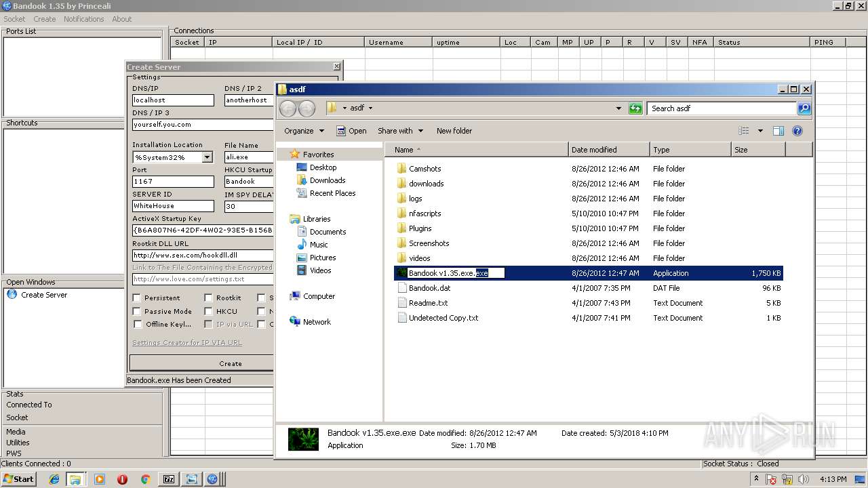
Task: Go forward with the Explorer forward arrow
Action: 307,108
